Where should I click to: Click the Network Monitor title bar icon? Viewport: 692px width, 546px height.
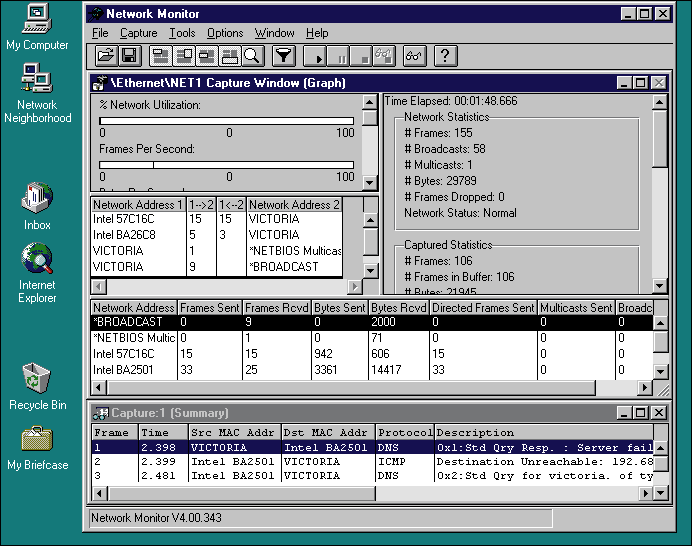pos(96,14)
